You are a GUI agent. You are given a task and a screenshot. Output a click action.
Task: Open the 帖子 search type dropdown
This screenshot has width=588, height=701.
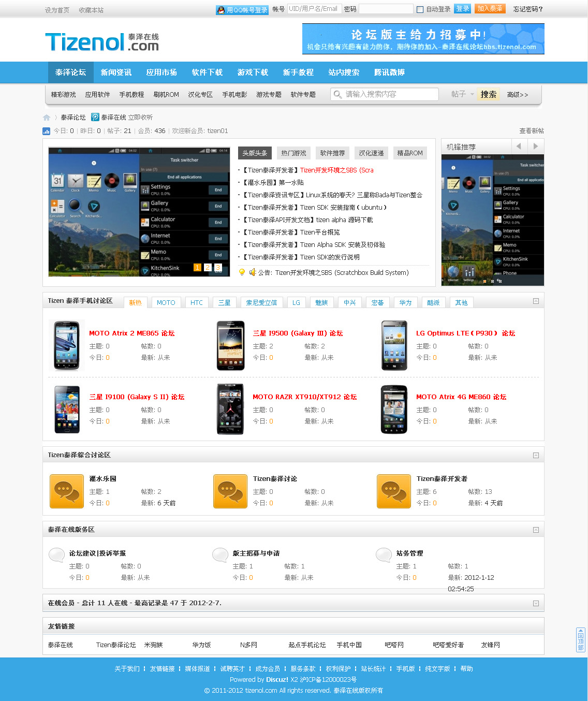[462, 94]
